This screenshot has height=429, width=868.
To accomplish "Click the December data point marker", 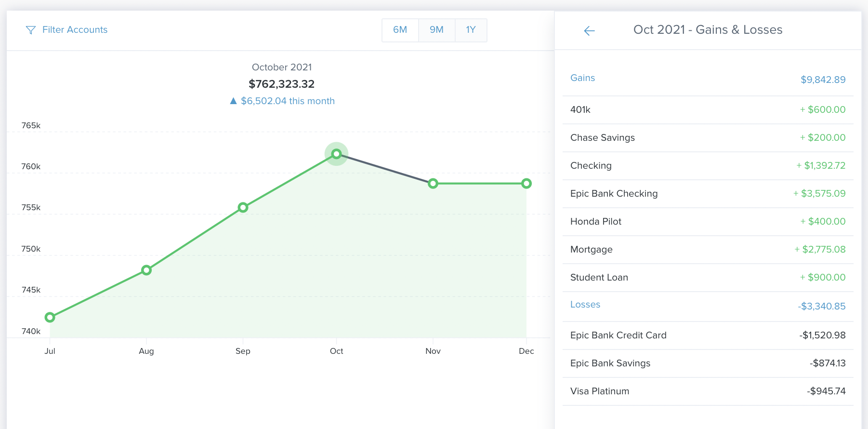I will coord(526,184).
